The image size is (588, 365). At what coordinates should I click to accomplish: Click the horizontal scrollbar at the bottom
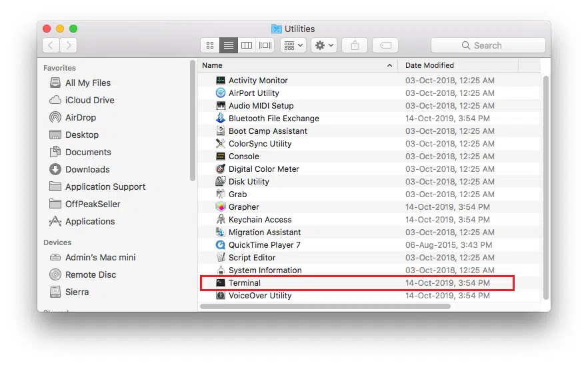(x=325, y=306)
